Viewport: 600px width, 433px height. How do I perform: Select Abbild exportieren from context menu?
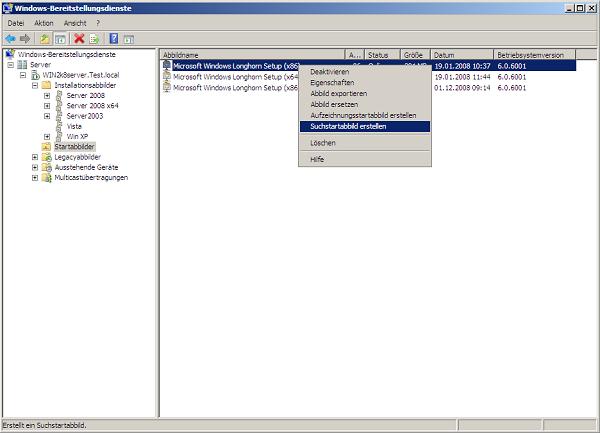point(365,93)
